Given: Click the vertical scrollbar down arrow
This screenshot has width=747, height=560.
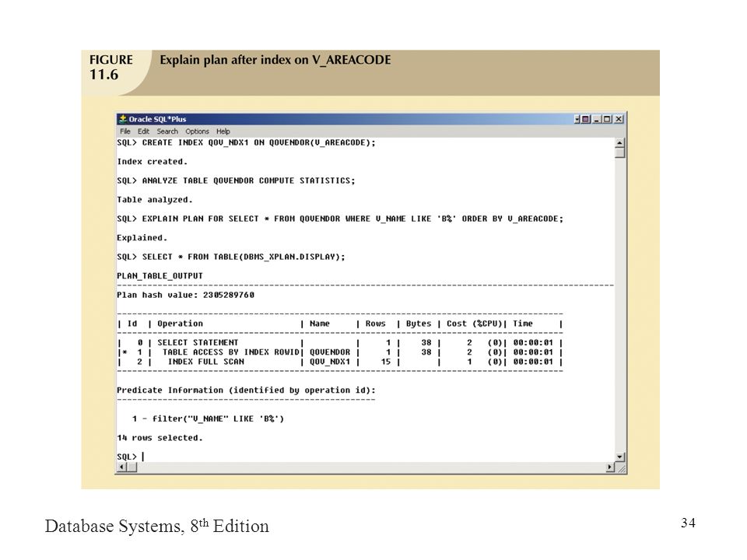Looking at the screenshot, I should [619, 457].
